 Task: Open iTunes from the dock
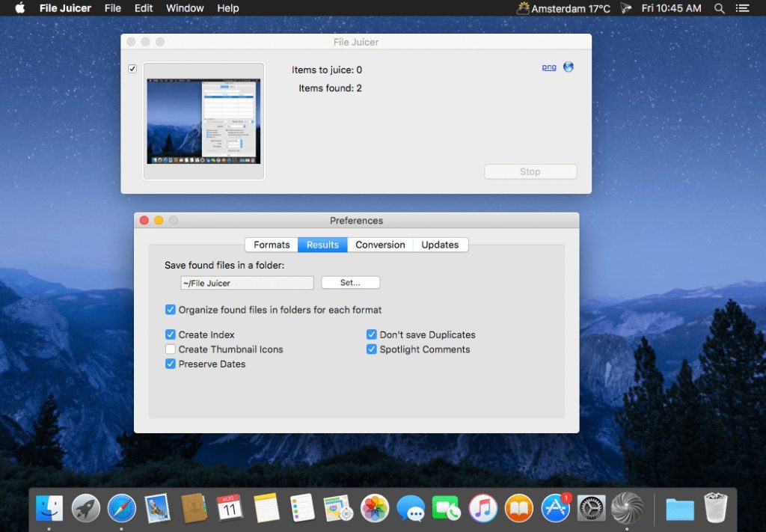click(x=483, y=508)
